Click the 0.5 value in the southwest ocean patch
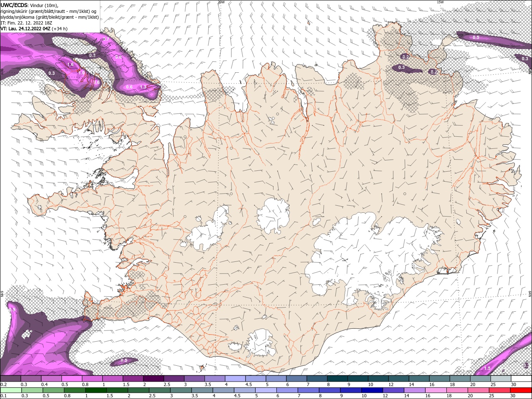 [124, 360]
